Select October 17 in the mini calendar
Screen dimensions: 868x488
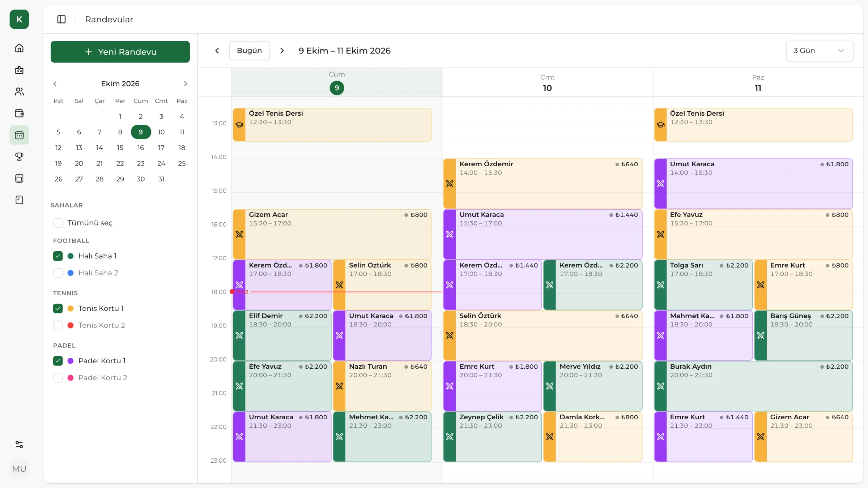pyautogui.click(x=161, y=147)
